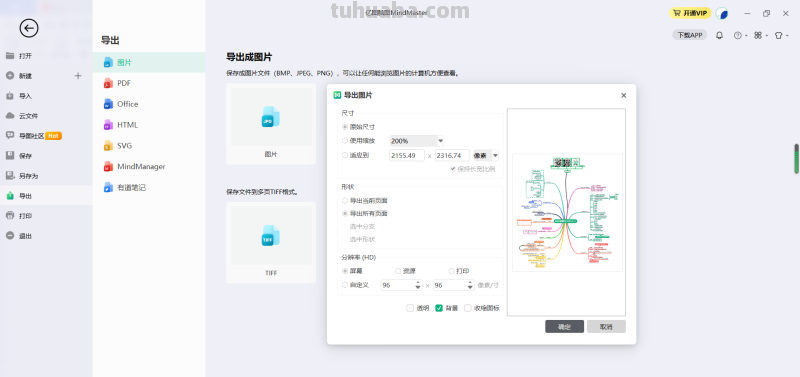Open the Office export category
800x377 pixels.
[149, 104]
